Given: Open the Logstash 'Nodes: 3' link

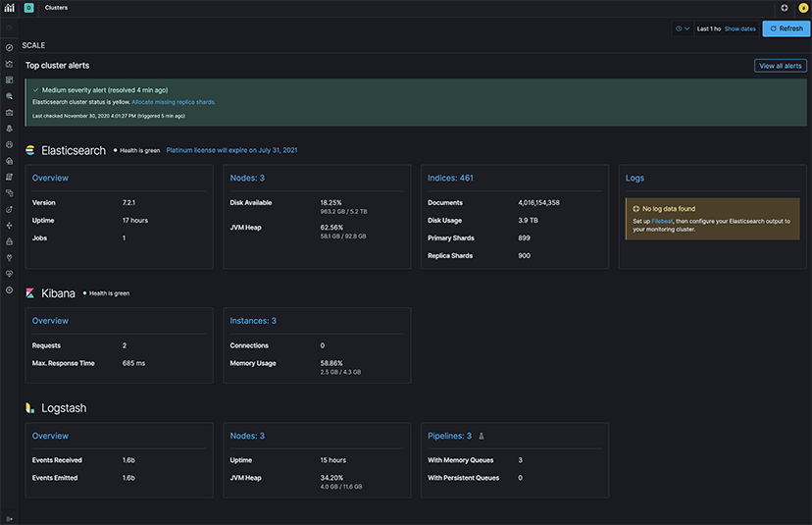Looking at the screenshot, I should [247, 436].
